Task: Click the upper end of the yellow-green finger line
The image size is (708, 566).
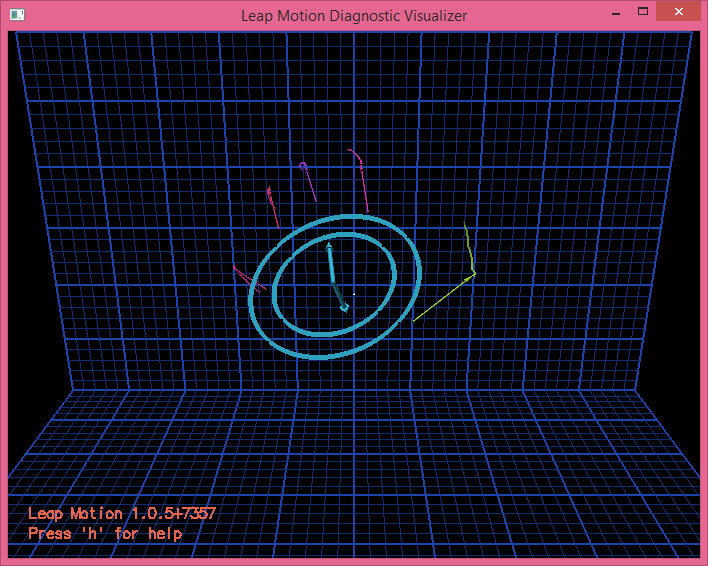Action: coord(465,227)
